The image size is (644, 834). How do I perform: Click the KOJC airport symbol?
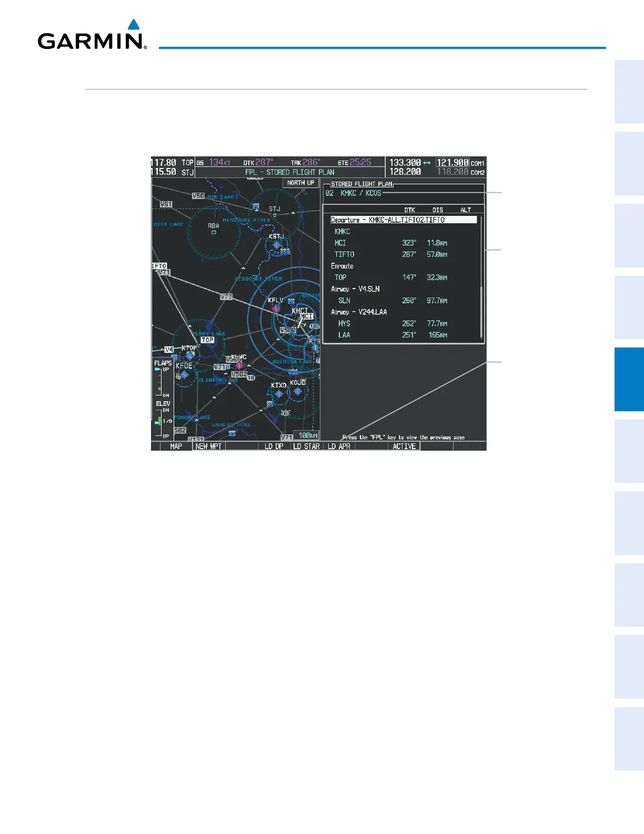tap(298, 391)
